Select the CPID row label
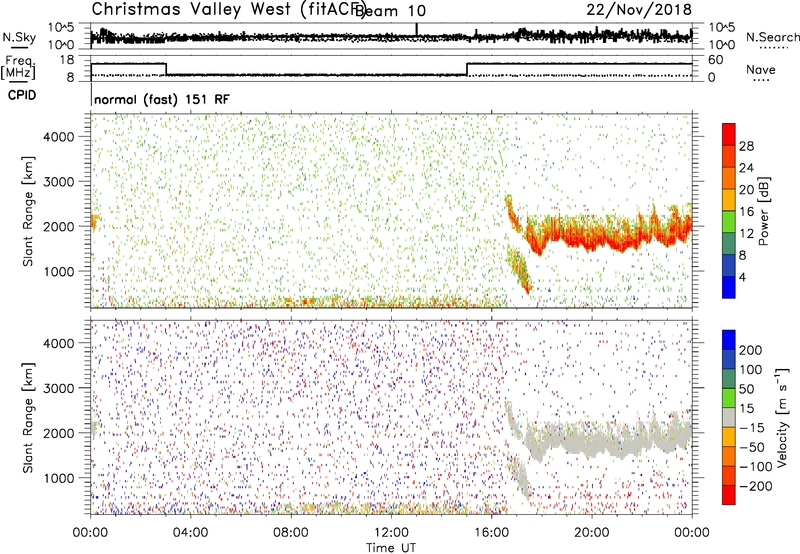 pos(22,95)
